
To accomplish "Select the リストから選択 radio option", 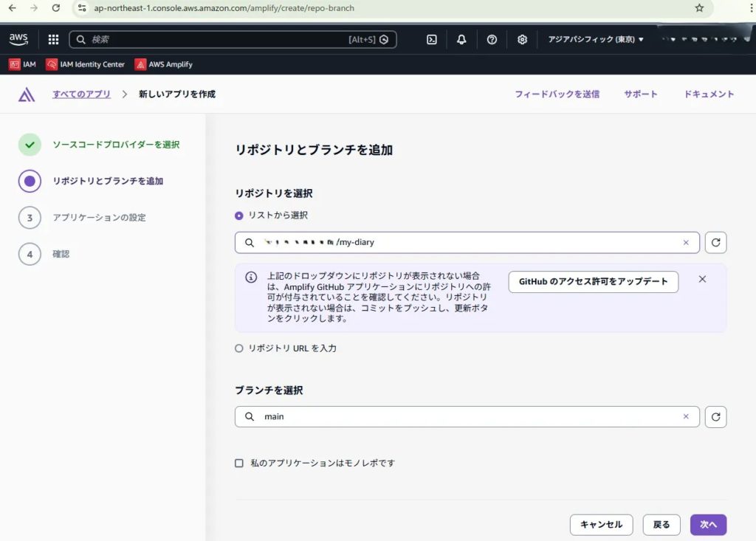I will (239, 216).
